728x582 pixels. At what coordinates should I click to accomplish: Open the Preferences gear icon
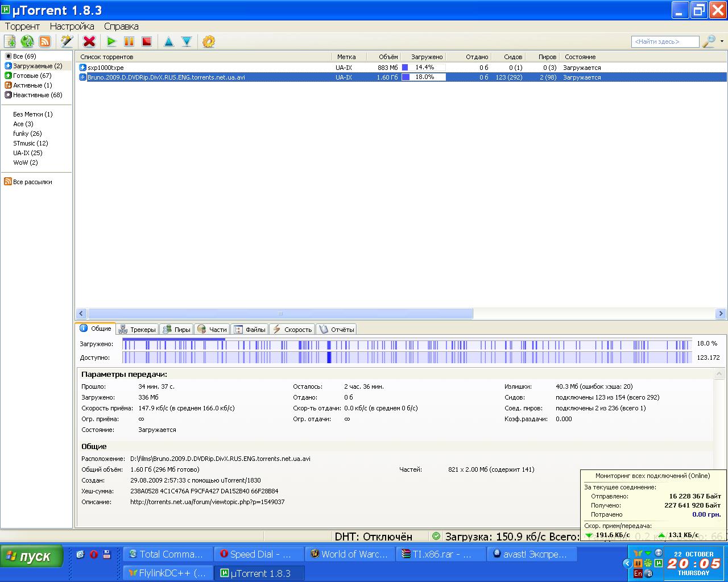click(209, 41)
